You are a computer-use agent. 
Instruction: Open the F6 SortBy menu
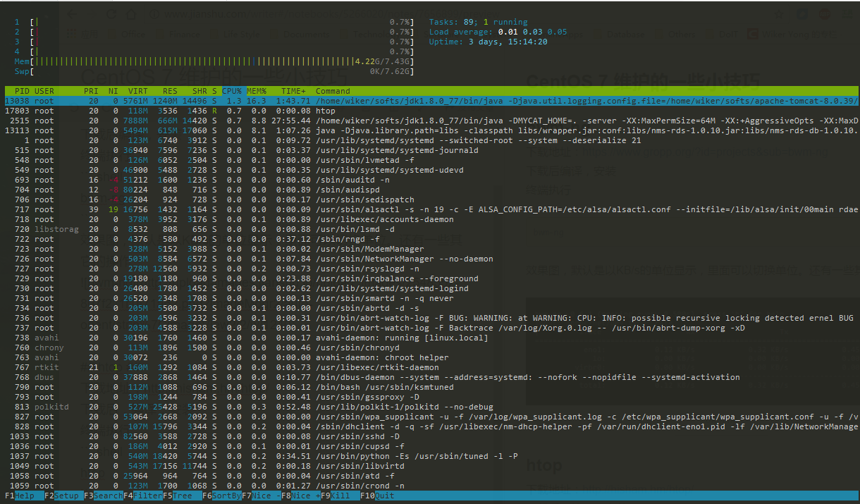221,496
